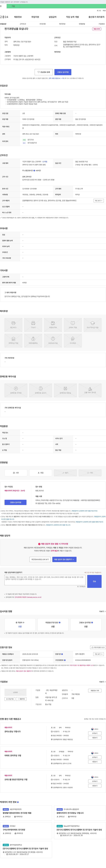106x868 pixels.
Task: Click the 서류 selection method box
Action: (x=16, y=473)
